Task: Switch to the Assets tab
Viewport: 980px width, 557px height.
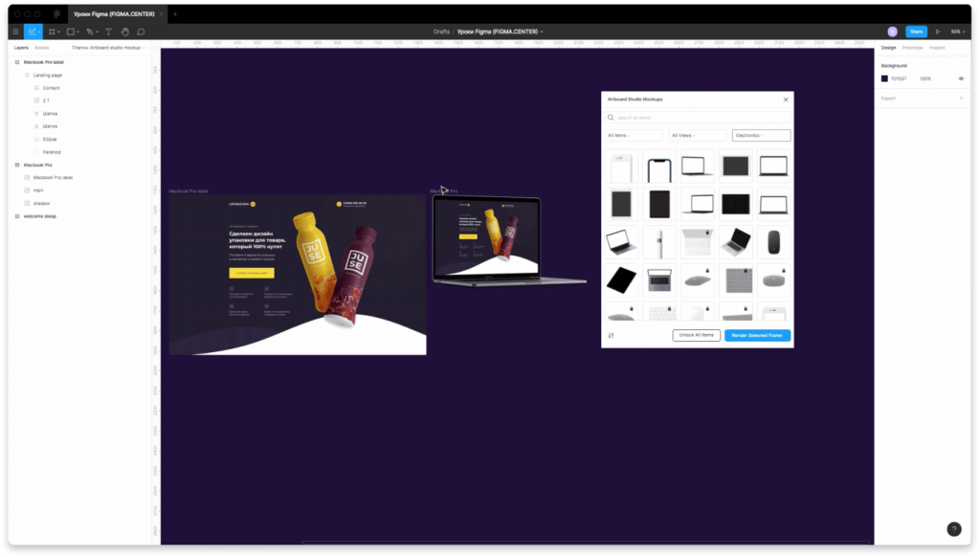Action: click(x=42, y=47)
